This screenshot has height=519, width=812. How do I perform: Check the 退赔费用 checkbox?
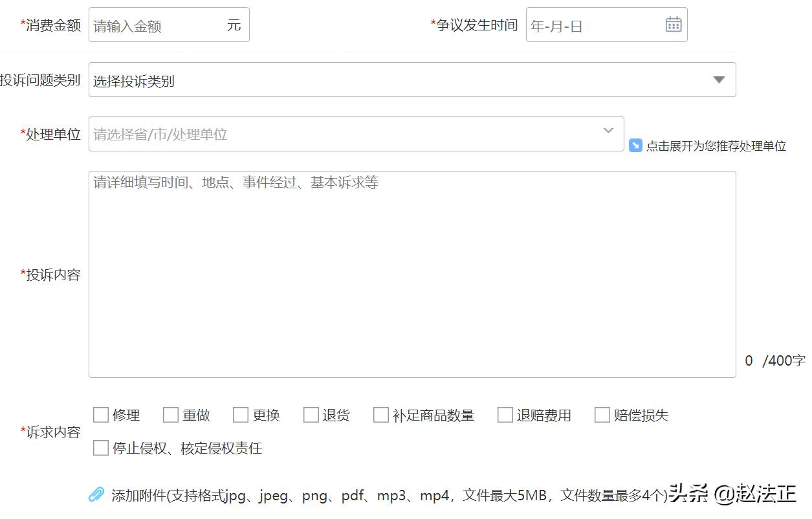[505, 415]
